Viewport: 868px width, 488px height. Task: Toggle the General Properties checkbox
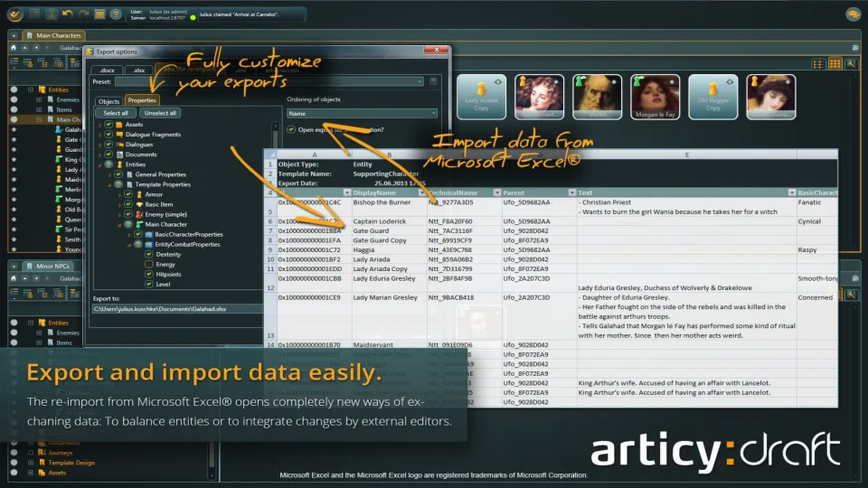[x=118, y=174]
